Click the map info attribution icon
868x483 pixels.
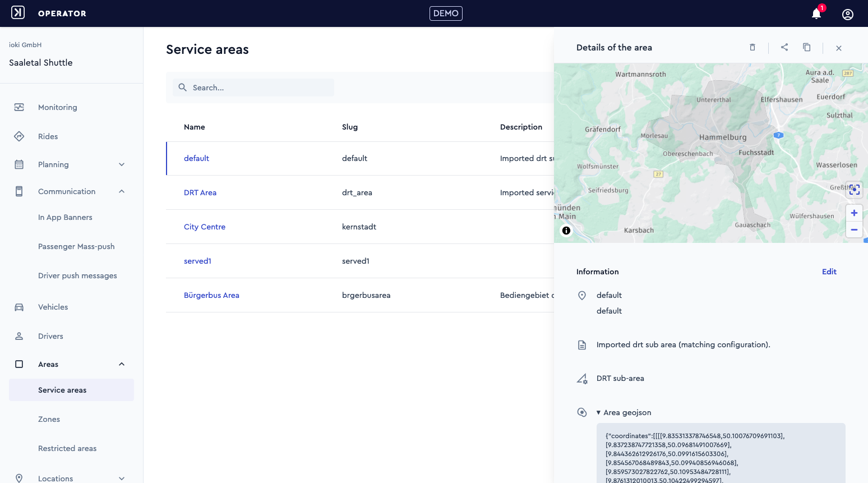click(x=566, y=231)
